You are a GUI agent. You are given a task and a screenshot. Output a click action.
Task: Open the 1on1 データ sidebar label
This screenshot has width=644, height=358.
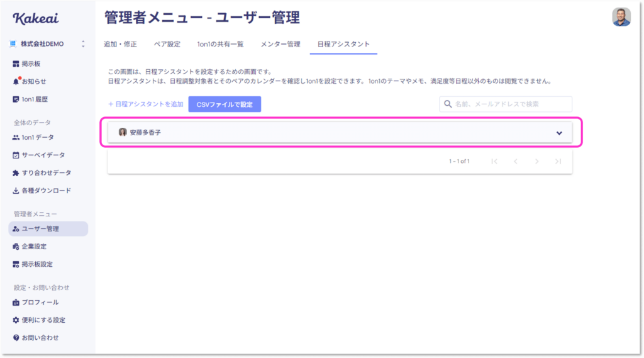37,137
